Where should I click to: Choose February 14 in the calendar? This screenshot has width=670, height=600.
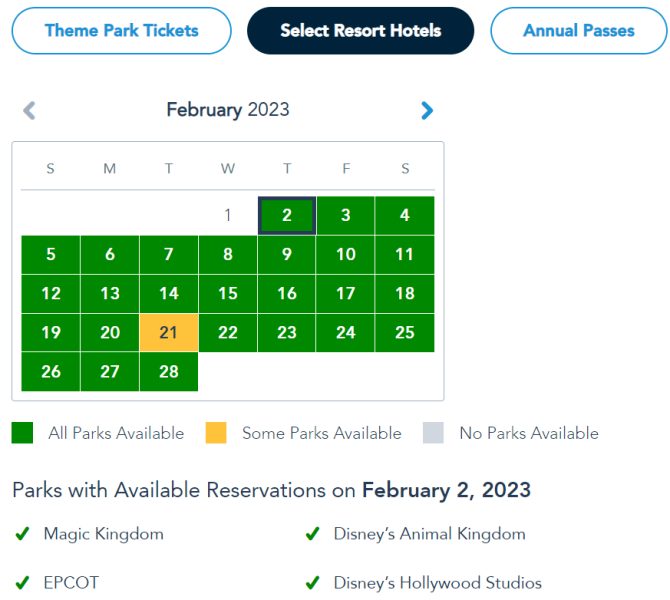pyautogui.click(x=168, y=293)
